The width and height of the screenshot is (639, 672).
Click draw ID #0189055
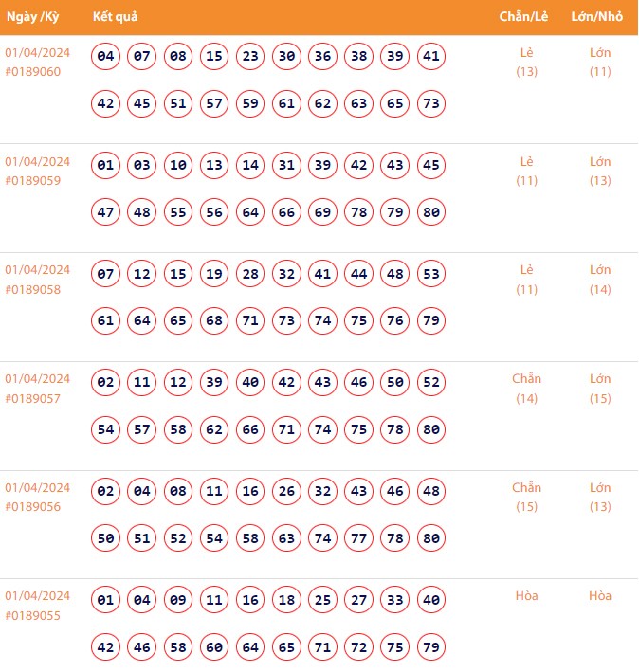(33, 615)
